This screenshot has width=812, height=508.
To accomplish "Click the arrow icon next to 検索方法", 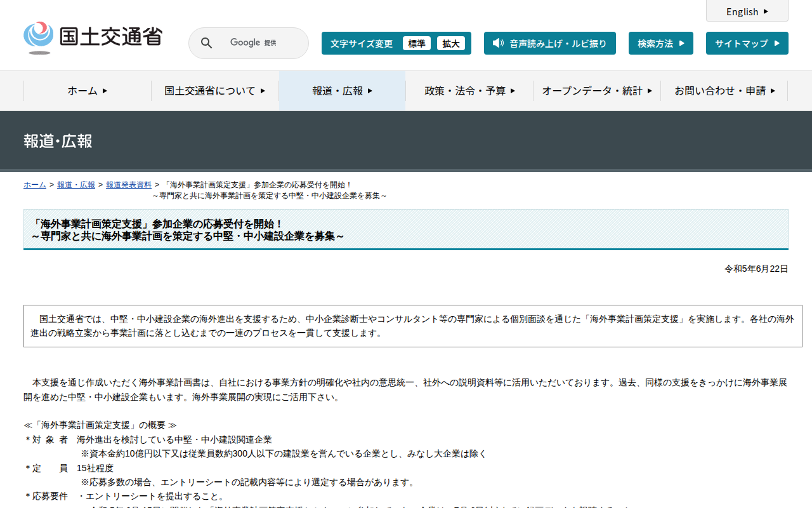I will [x=682, y=43].
